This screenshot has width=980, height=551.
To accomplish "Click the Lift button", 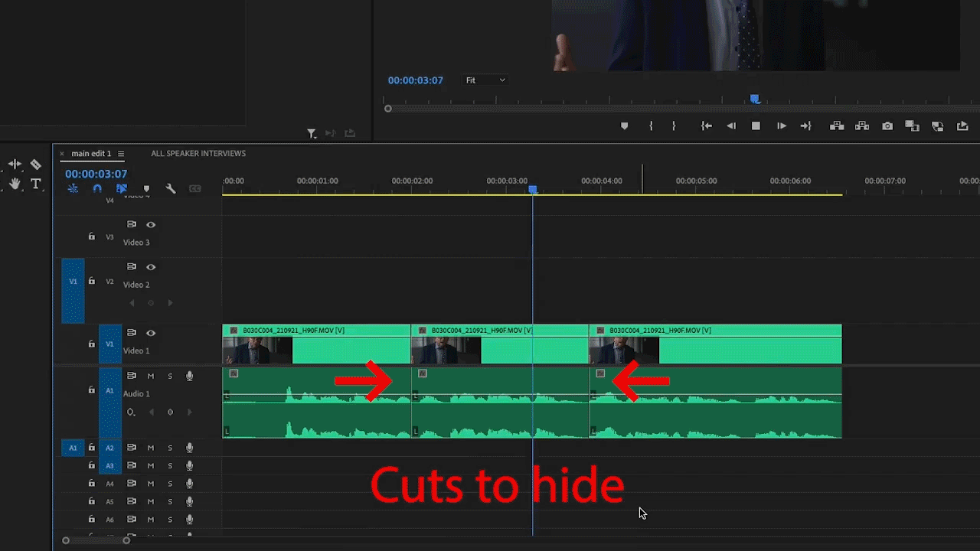I will click(837, 126).
